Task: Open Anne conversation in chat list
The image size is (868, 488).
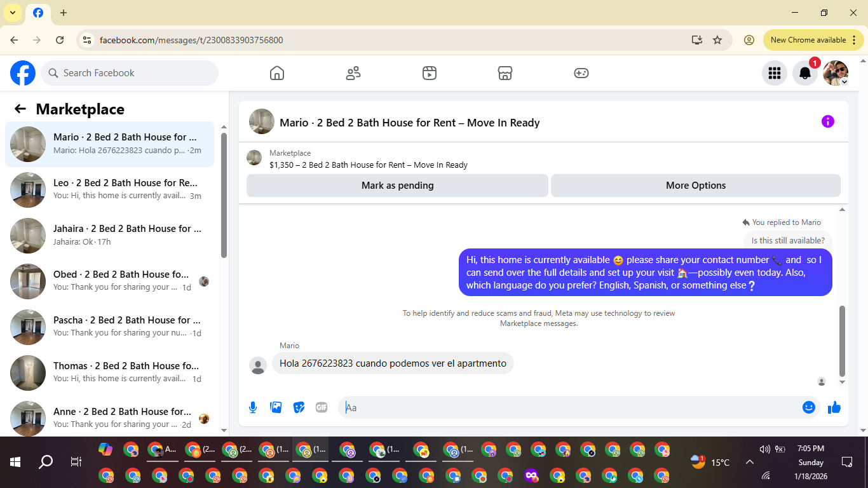Action: [109, 419]
